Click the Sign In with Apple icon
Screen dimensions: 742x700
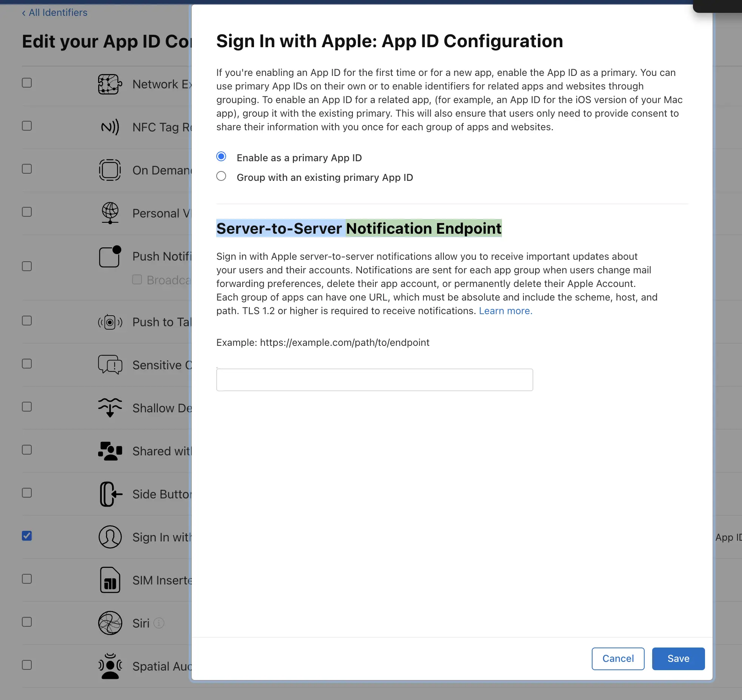[x=110, y=537]
